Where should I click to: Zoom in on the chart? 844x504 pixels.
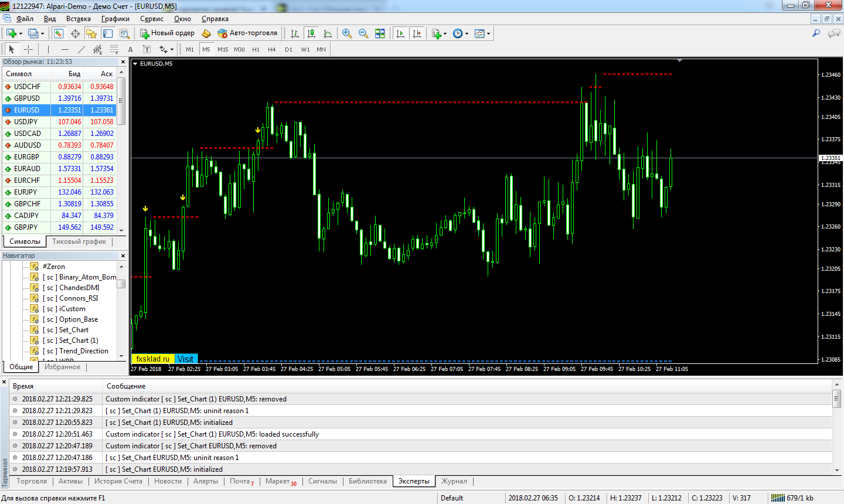pos(347,33)
